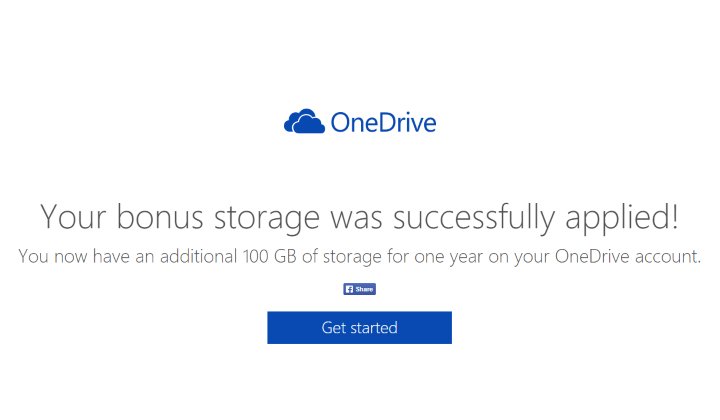The image size is (720, 420).
Task: Click the 'bonus storage was successfully applied' heading
Action: pos(360,215)
